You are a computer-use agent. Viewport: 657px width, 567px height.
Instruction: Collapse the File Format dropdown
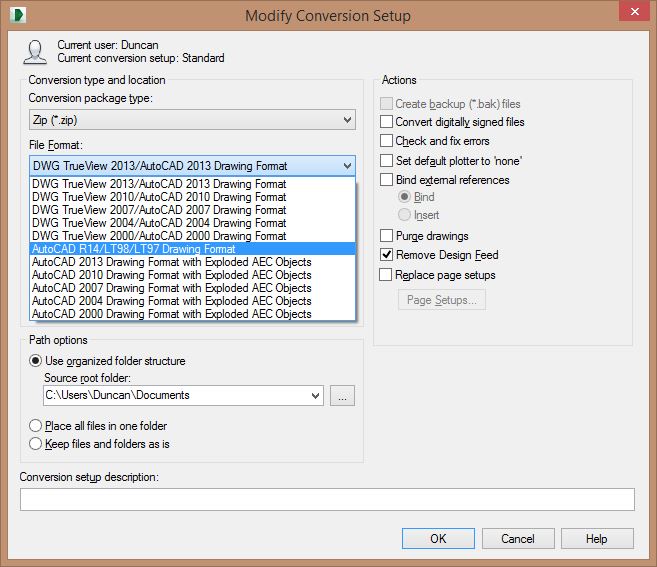pos(347,166)
